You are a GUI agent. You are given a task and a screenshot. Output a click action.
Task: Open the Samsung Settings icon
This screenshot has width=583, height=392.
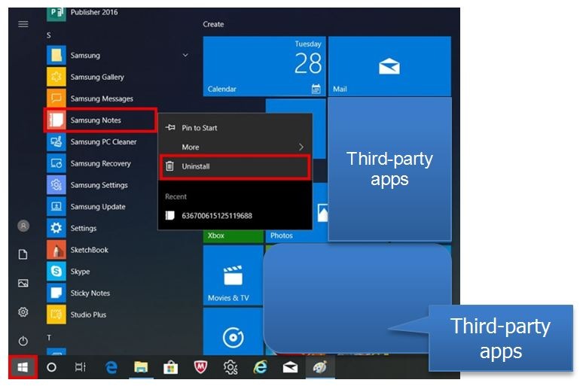tap(56, 184)
